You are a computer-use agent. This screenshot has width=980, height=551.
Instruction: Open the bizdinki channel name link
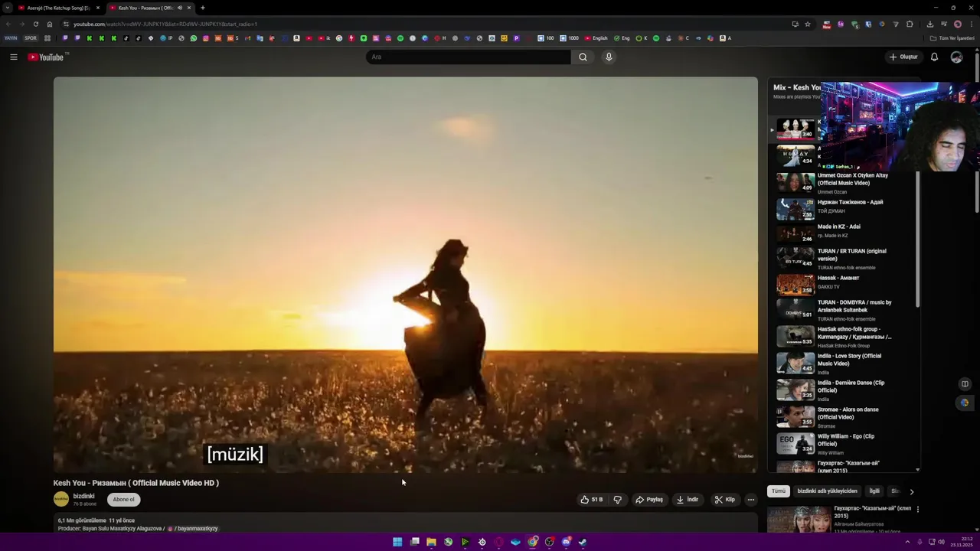coord(83,496)
